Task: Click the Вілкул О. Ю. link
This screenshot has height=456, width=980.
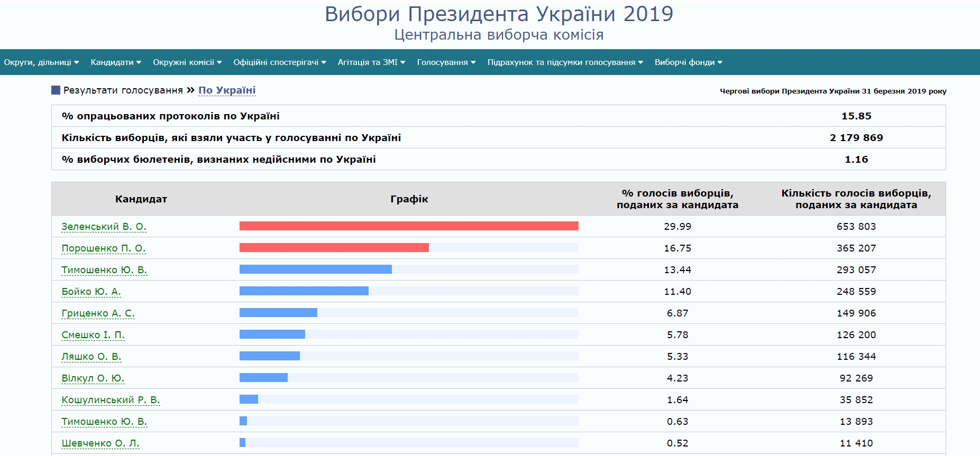Action: (93, 378)
